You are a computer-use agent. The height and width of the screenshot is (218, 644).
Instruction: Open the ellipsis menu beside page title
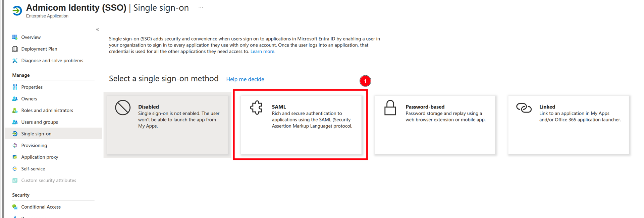pyautogui.click(x=201, y=8)
